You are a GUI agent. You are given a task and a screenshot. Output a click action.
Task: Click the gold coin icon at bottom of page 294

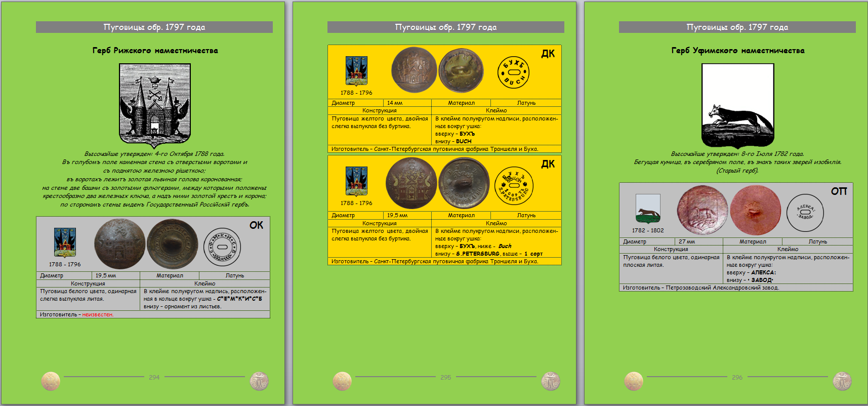click(51, 381)
